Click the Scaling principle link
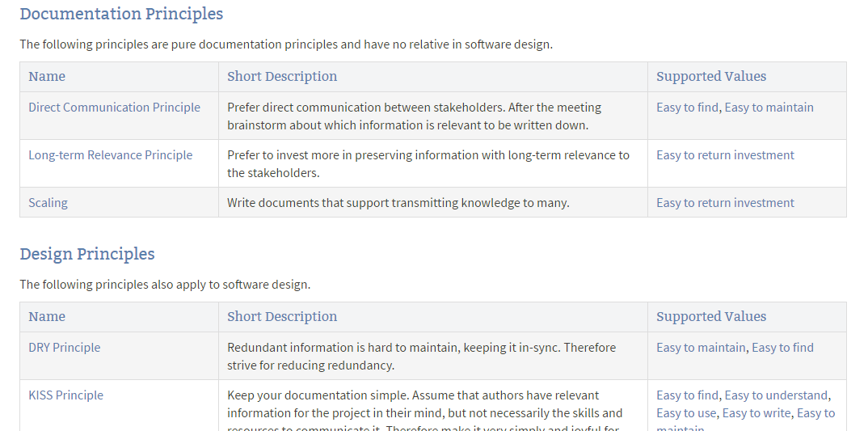 [48, 203]
